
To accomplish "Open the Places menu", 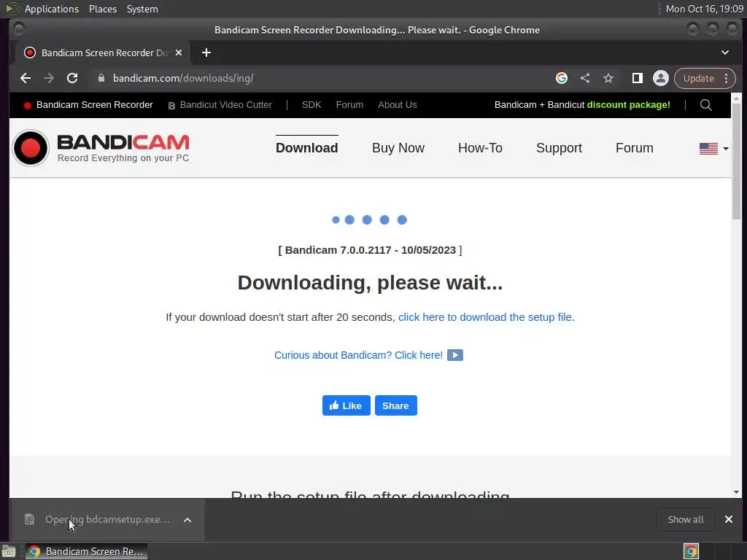I will (103, 9).
